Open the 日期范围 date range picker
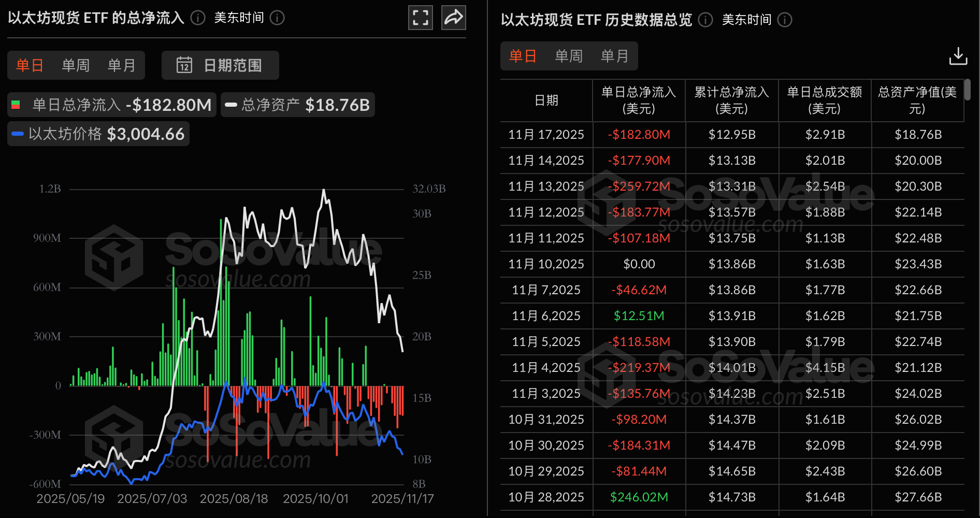The width and height of the screenshot is (980, 518). [x=220, y=65]
